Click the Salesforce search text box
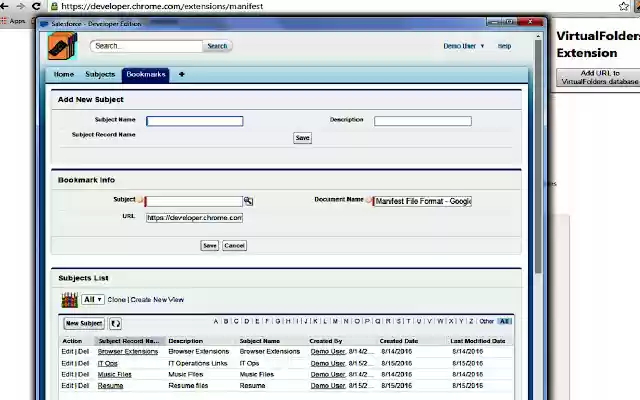This screenshot has height=400, width=640. 146,46
